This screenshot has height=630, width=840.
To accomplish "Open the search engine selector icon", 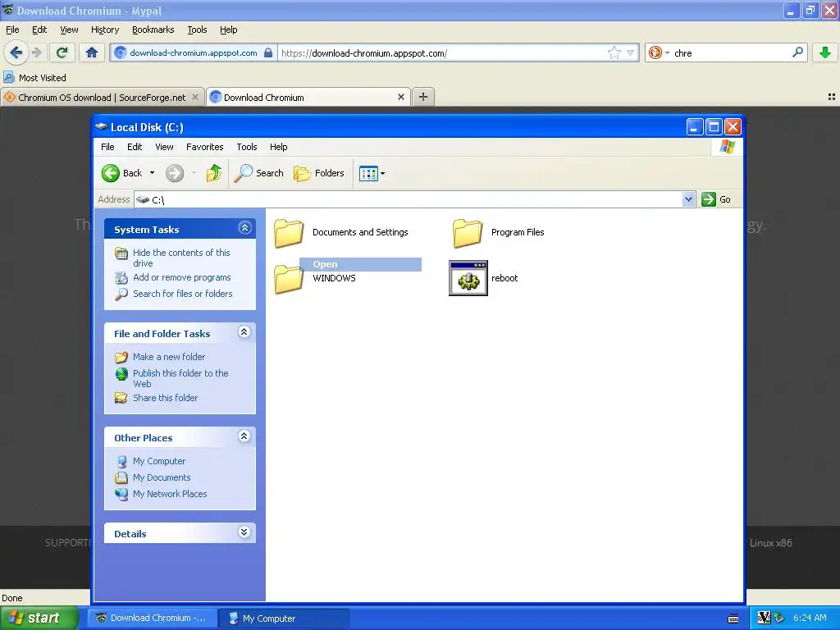I will tap(659, 52).
